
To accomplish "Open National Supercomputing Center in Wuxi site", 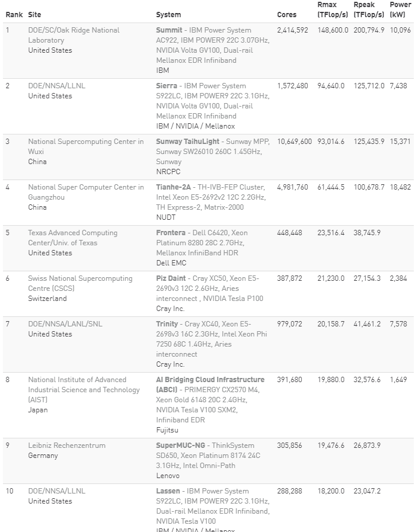I will [85, 146].
